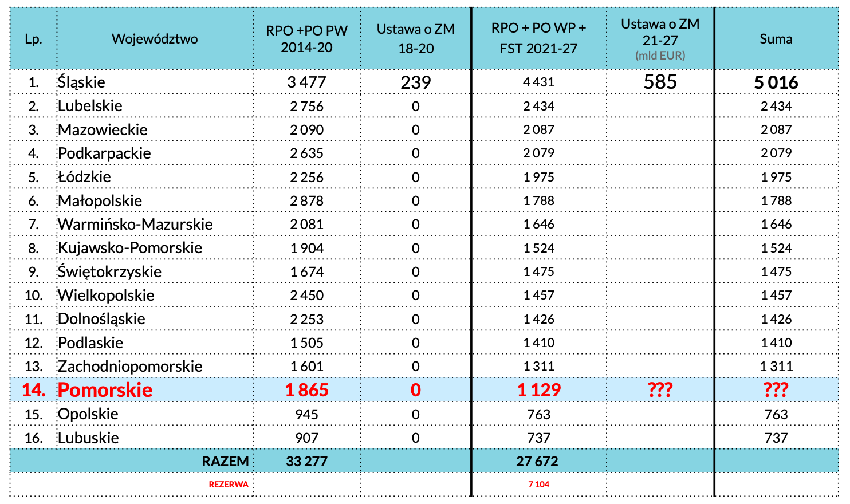Click the ??? in the Suma column
The image size is (850, 504).
(776, 390)
